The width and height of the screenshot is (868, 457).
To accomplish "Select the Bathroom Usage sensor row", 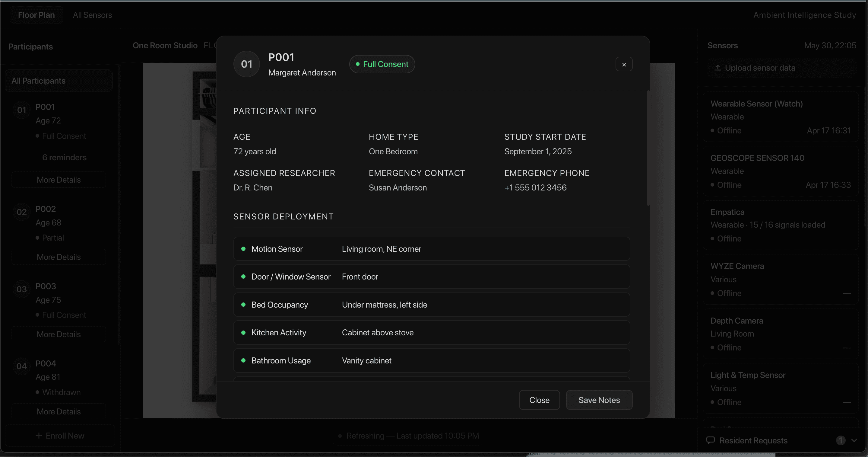I will coord(431,360).
